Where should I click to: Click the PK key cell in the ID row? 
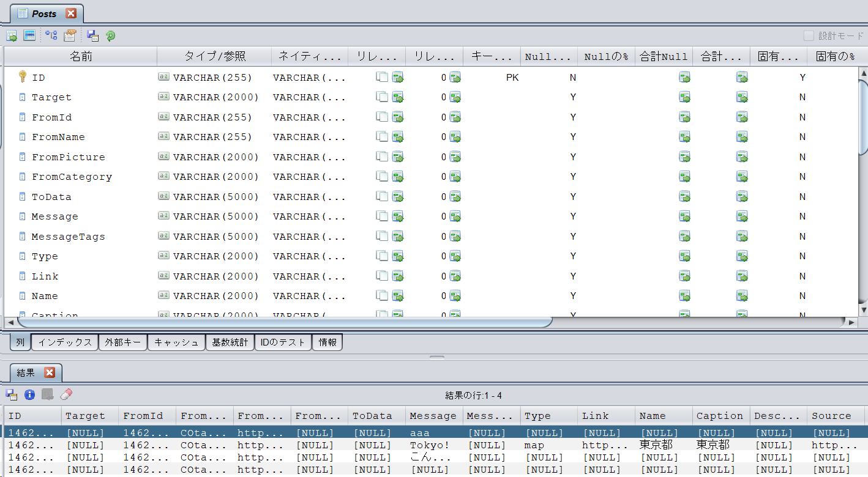[x=512, y=78]
